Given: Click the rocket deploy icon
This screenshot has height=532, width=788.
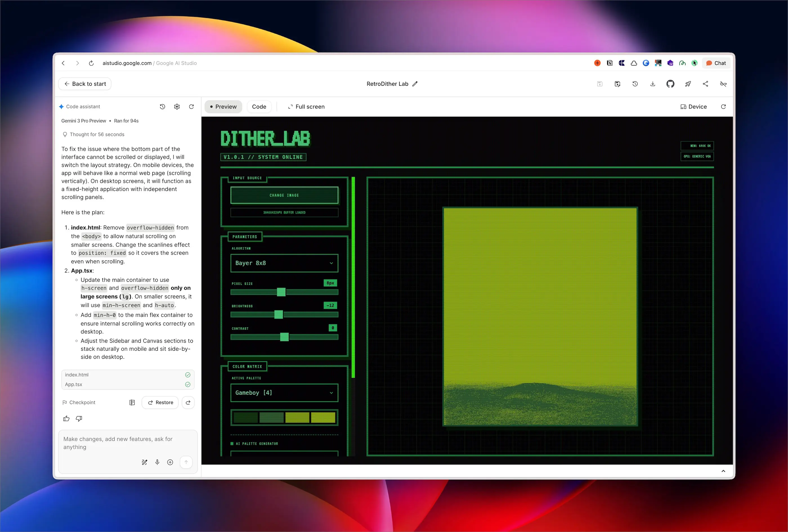Looking at the screenshot, I should click(x=688, y=84).
